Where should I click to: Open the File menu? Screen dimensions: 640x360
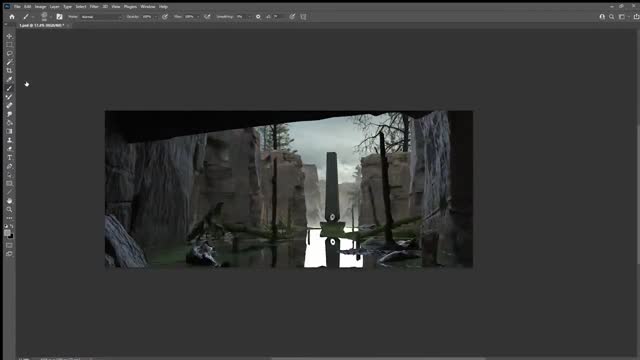click(x=17, y=7)
